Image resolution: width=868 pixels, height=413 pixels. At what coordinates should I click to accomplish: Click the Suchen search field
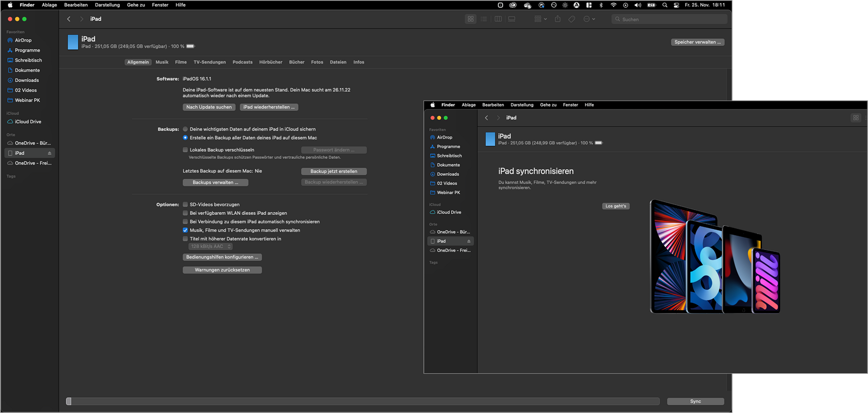669,19
